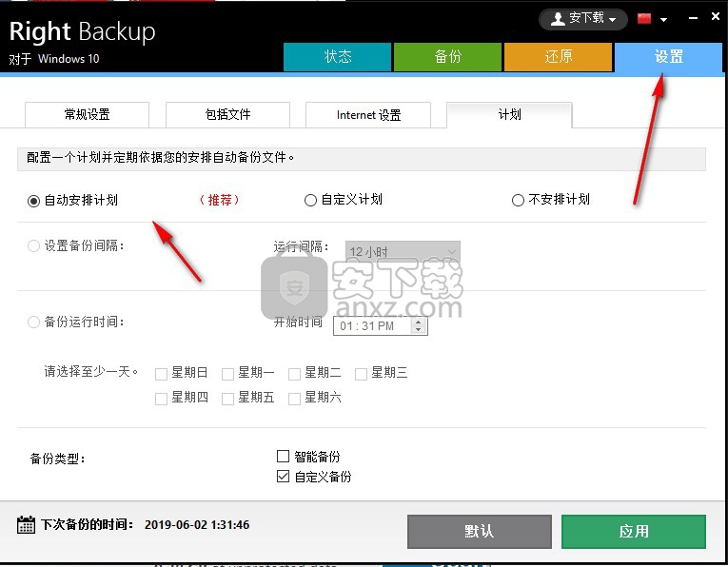Open the 安下载 user account dropdown
This screenshot has height=567, width=728.
pyautogui.click(x=583, y=19)
